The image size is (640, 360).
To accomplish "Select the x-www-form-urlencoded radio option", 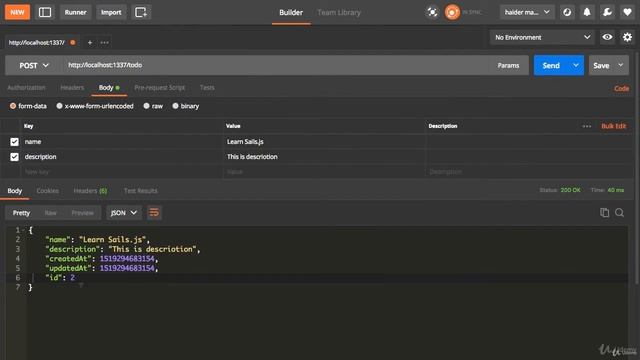I will 60,106.
